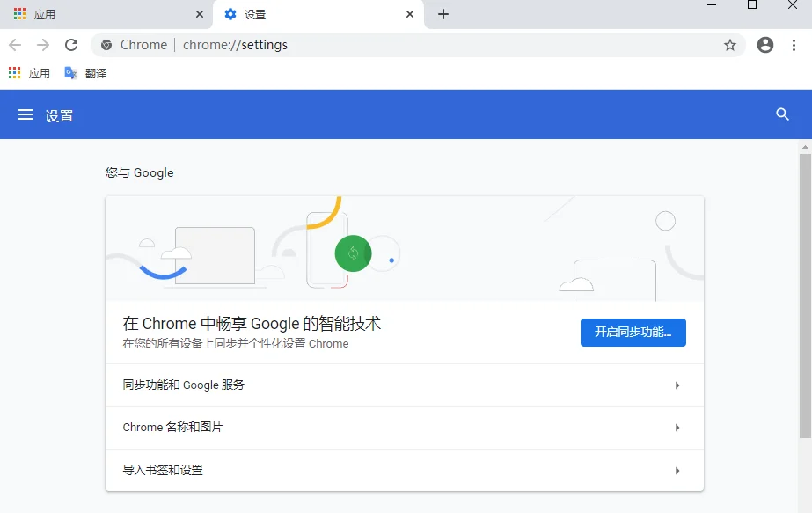Click the scrollbar up arrow
Viewport: 812px width, 513px height.
[805, 147]
